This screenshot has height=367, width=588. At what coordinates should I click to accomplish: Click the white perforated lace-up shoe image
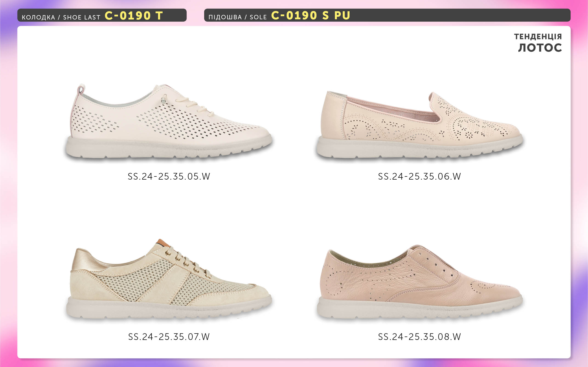click(x=169, y=121)
